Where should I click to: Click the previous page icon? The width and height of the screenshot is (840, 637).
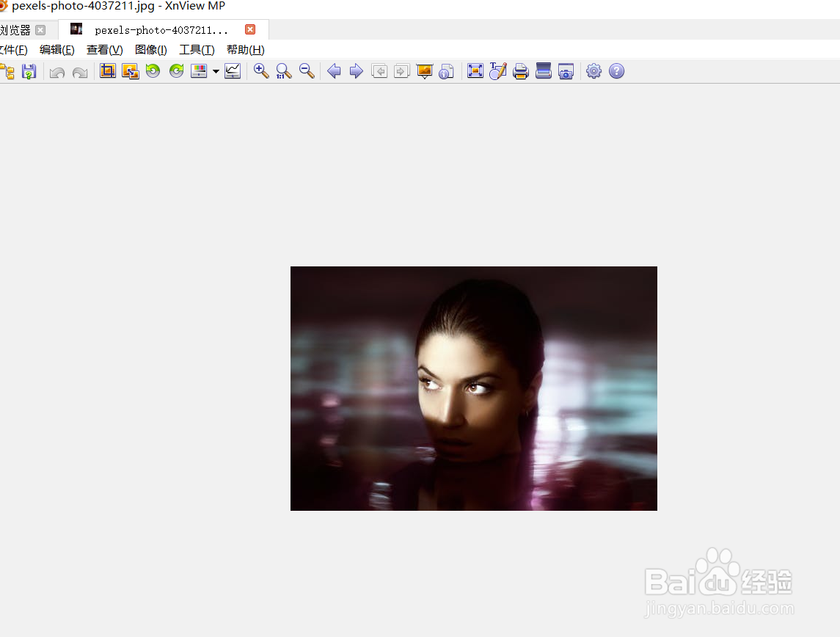(379, 70)
